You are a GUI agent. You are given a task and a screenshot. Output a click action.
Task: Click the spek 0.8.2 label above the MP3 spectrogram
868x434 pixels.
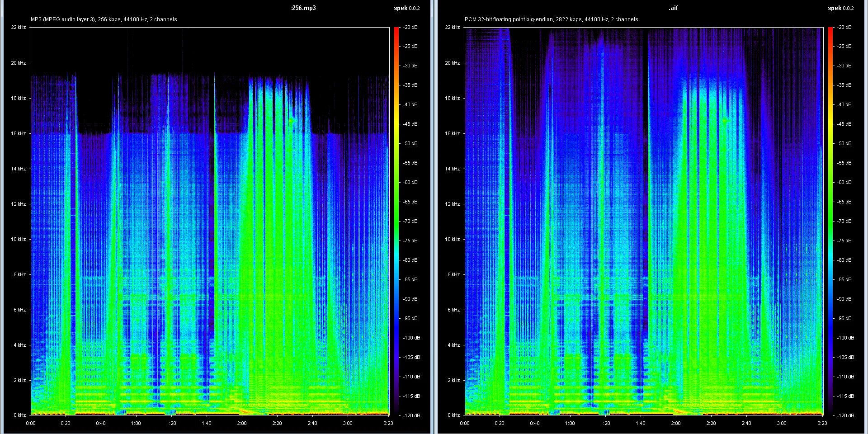[407, 8]
